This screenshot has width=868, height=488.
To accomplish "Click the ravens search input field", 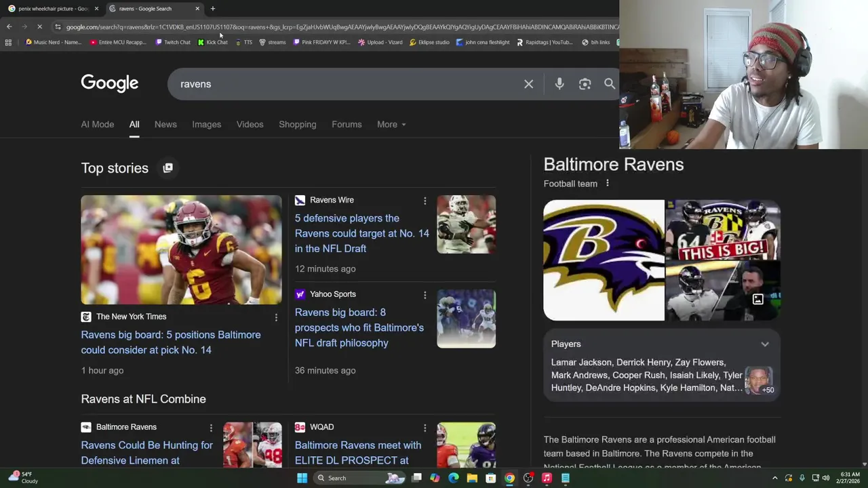I will coord(346,84).
